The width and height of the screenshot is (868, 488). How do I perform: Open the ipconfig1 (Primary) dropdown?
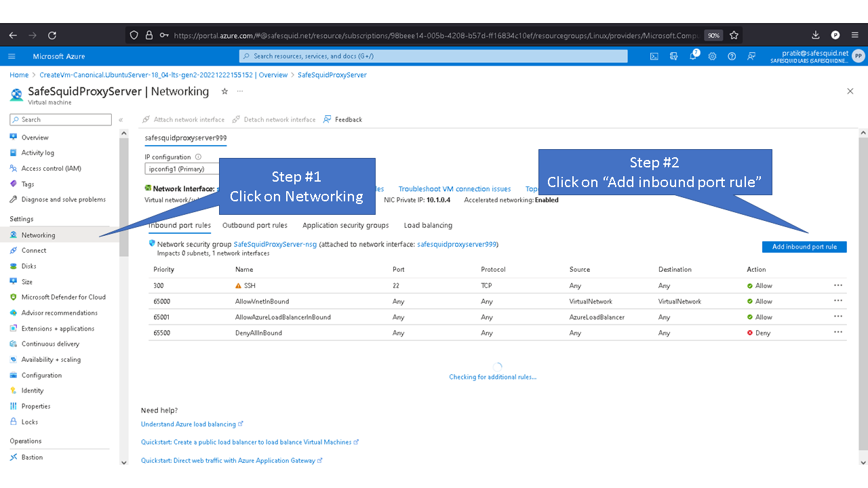[182, 169]
